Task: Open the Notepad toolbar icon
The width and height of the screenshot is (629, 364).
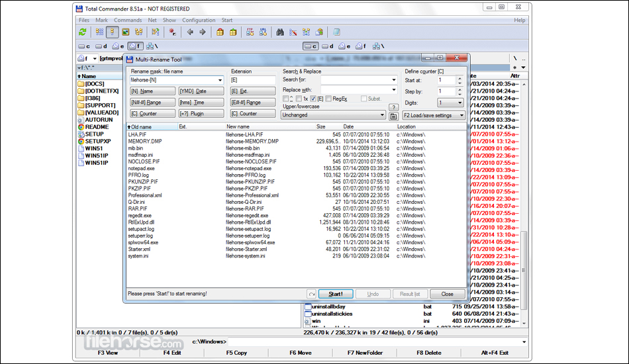Action: 336,32
